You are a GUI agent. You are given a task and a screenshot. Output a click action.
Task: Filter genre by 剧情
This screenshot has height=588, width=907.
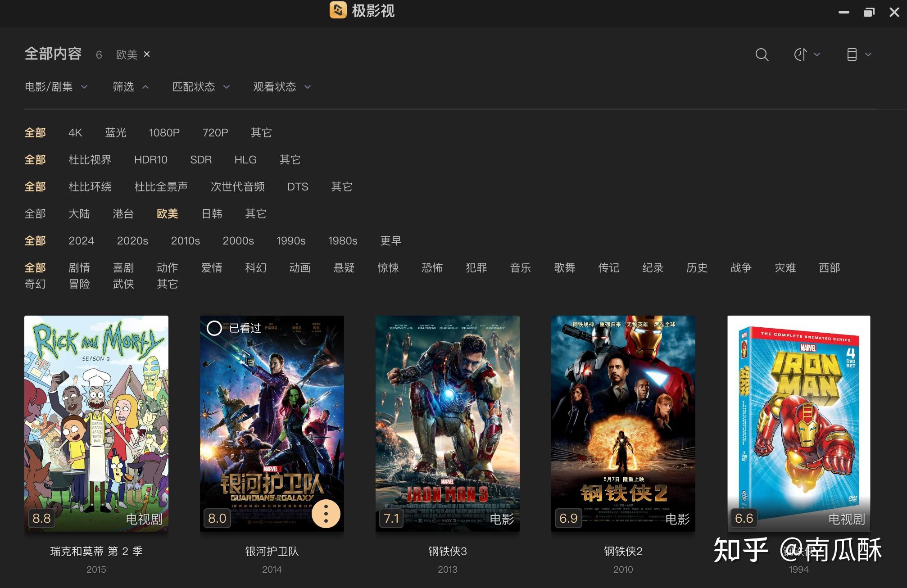pos(79,267)
